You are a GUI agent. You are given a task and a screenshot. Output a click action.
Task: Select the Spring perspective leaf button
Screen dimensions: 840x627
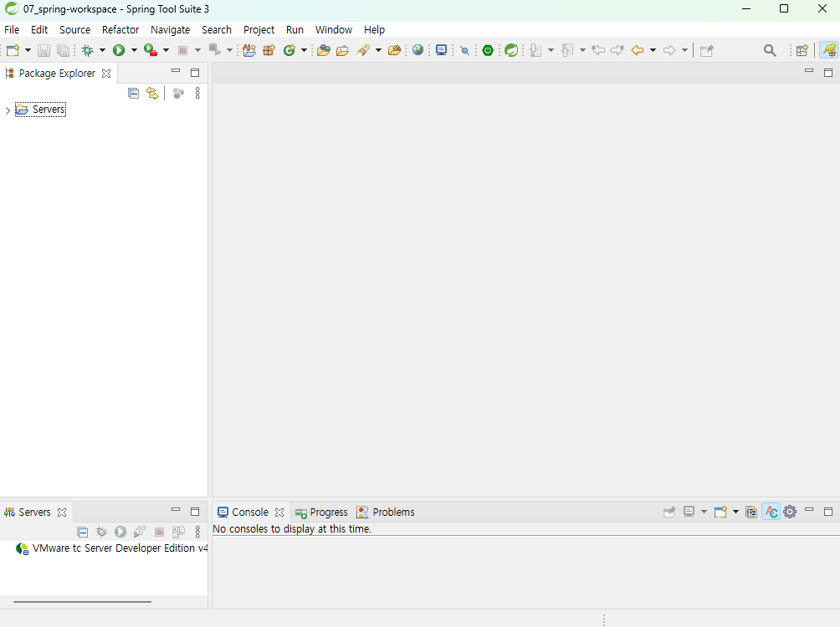[x=829, y=50]
